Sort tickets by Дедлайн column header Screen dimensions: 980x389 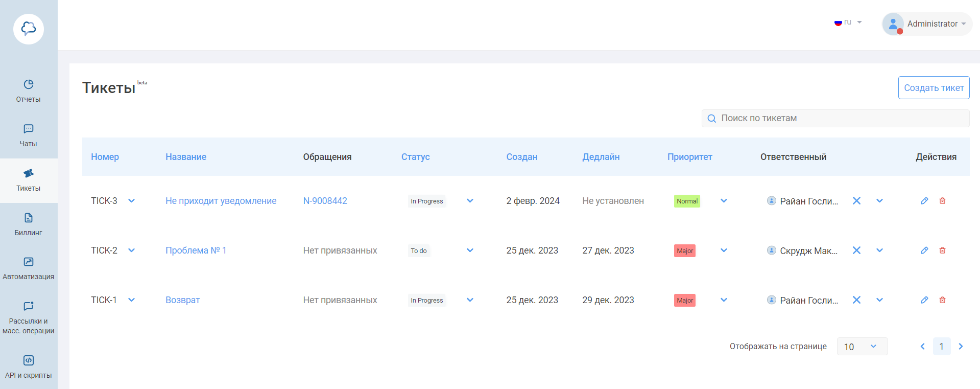601,157
